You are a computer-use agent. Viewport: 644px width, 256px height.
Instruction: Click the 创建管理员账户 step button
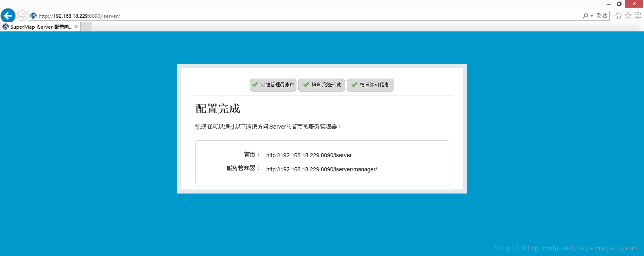click(273, 85)
